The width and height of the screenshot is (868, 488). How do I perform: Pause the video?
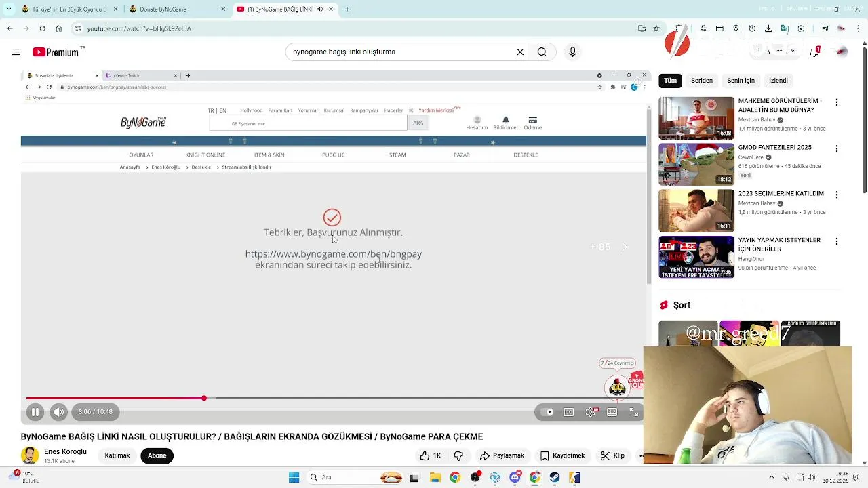[x=35, y=412]
